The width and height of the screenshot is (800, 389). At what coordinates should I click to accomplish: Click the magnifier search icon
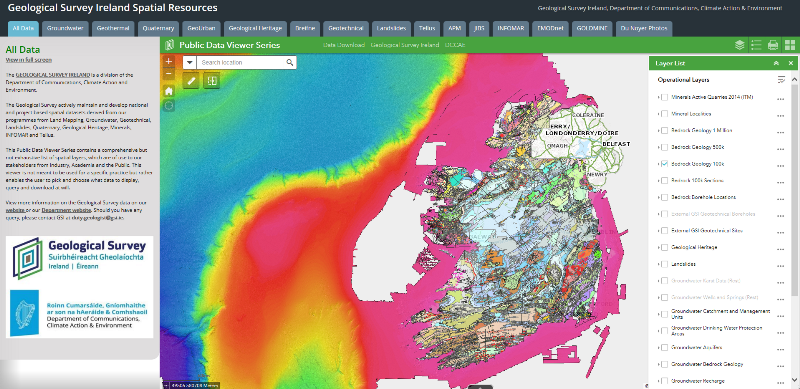click(290, 62)
